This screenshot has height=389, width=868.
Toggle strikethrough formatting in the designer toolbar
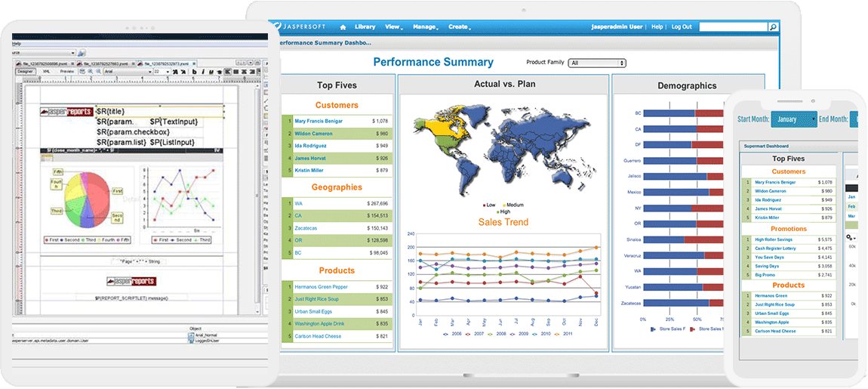click(219, 72)
